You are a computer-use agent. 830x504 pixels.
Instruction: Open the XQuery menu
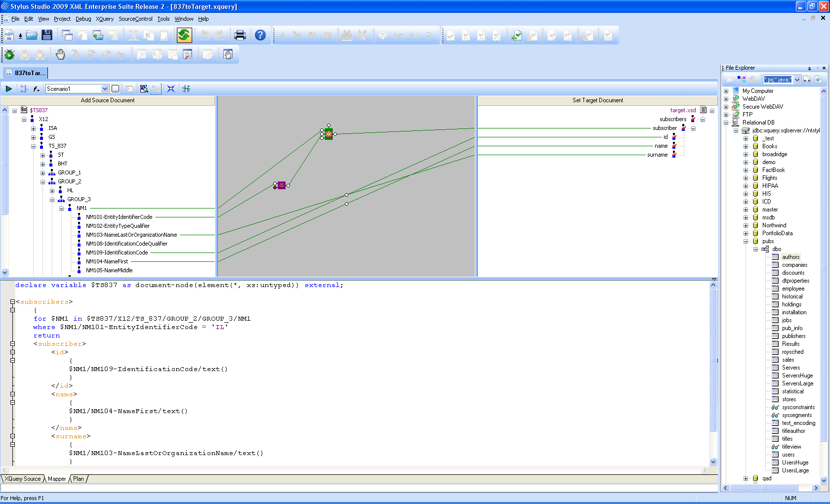105,19
